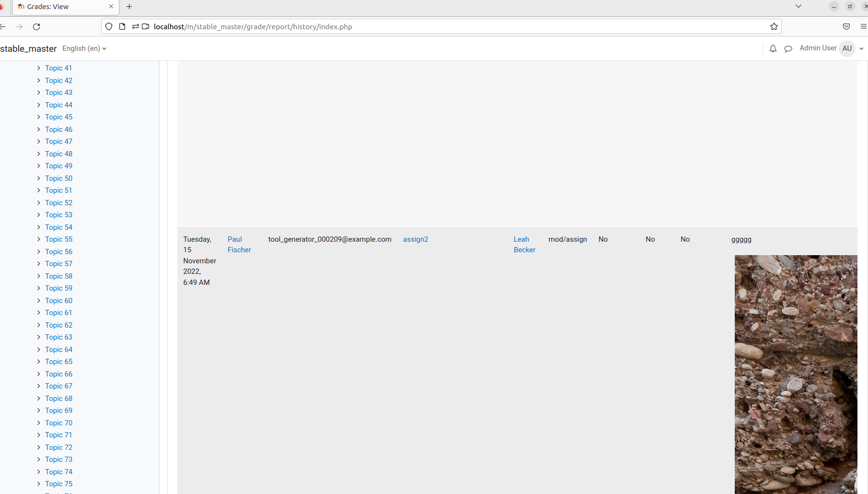Reload the page with the refresh icon

[36, 27]
